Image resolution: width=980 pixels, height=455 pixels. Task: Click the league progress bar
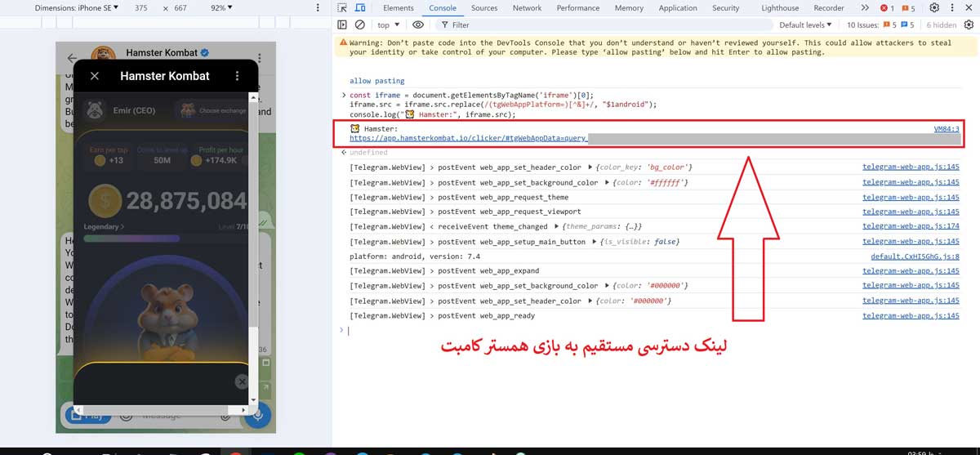pyautogui.click(x=165, y=239)
